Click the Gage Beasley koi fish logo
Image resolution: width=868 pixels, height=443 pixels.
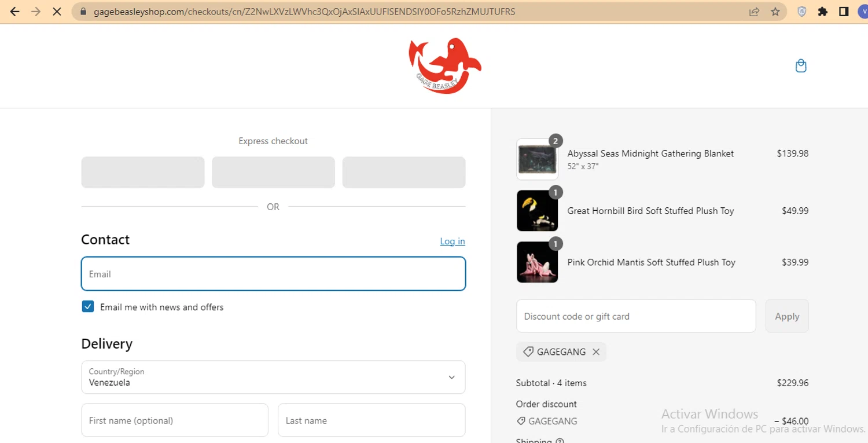click(444, 65)
